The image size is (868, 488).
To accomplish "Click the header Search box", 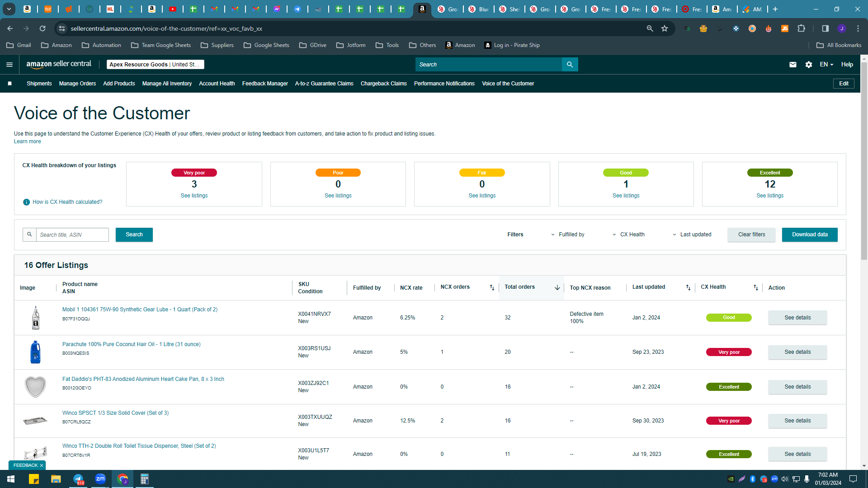I will point(488,65).
